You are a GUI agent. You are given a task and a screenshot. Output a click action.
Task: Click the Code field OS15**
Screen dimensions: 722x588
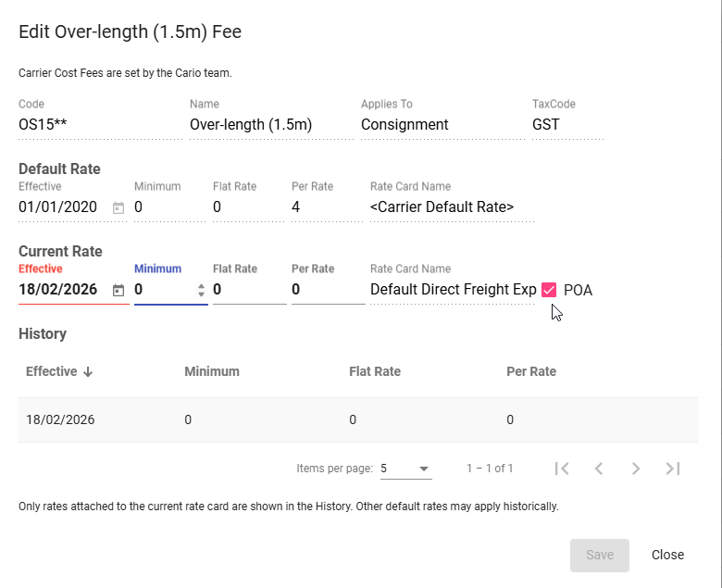(100, 125)
